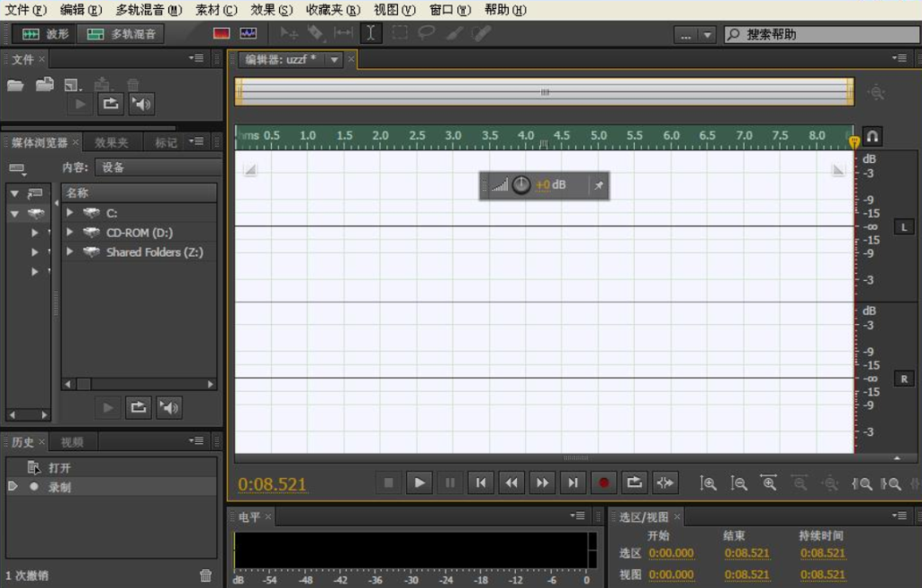Click the Import File icon in the Files panel
Viewport: 922px width, 588px height.
(x=45, y=85)
